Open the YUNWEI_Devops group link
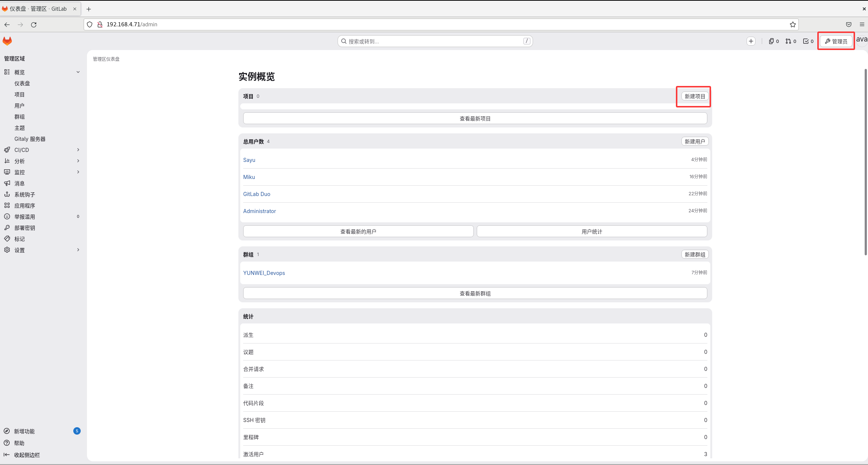The image size is (868, 465). [x=264, y=273]
